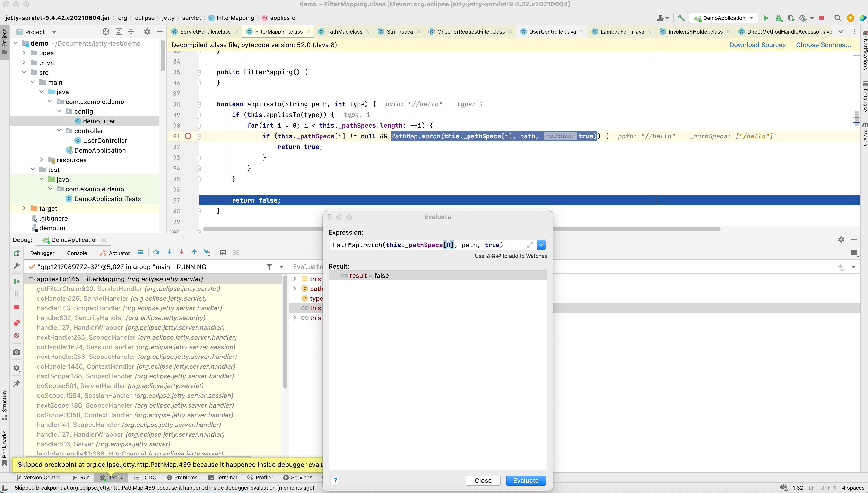Open the Services tool window
The image size is (868, 493).
tap(297, 477)
